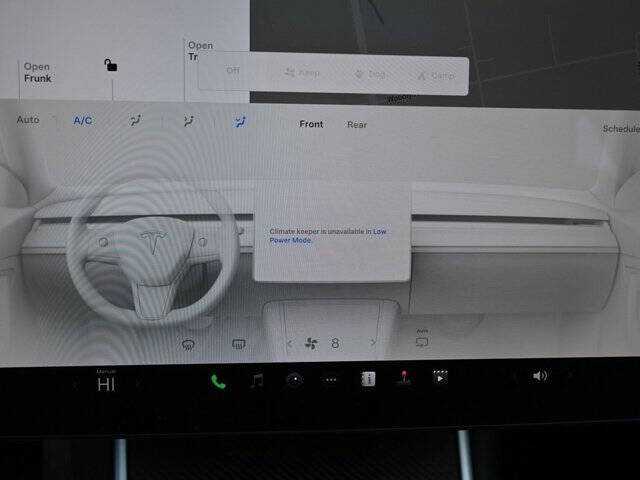The height and width of the screenshot is (480, 640).
Task: Tap the fan icon
Action: pos(311,344)
